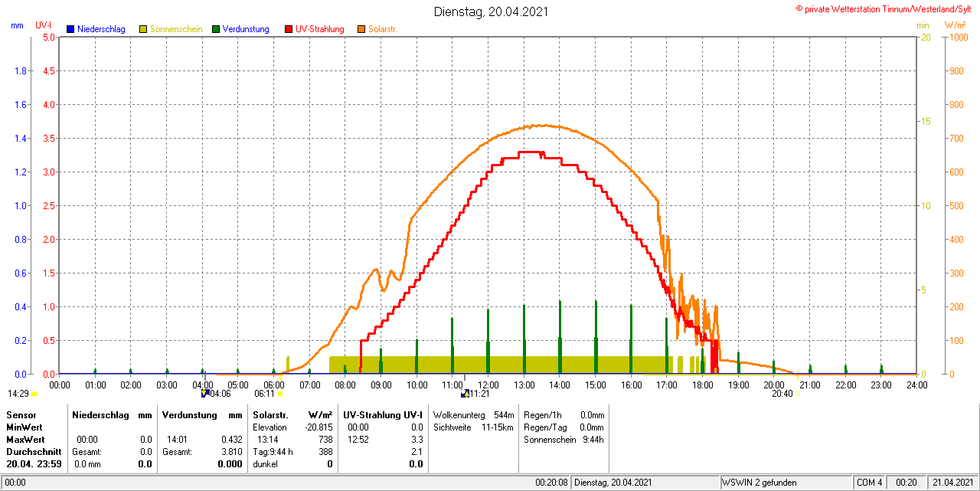
Task: Select the Sonnenschein legend label
Action: (x=176, y=29)
